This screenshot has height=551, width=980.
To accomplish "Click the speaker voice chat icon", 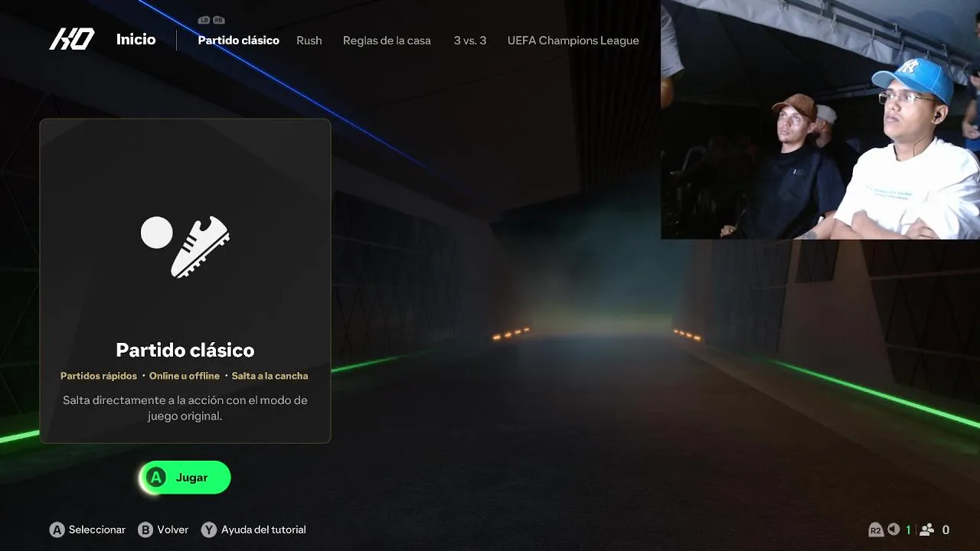I will (x=893, y=530).
